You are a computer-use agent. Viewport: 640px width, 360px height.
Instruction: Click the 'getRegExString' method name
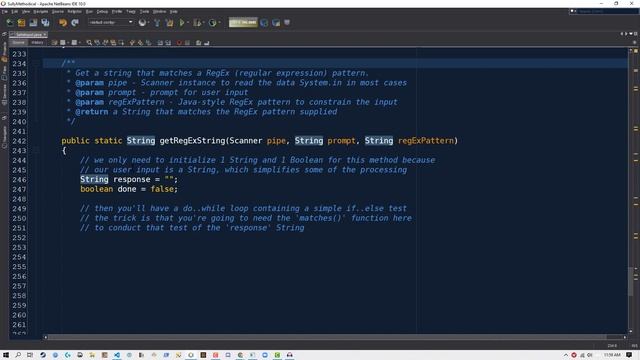pos(192,141)
